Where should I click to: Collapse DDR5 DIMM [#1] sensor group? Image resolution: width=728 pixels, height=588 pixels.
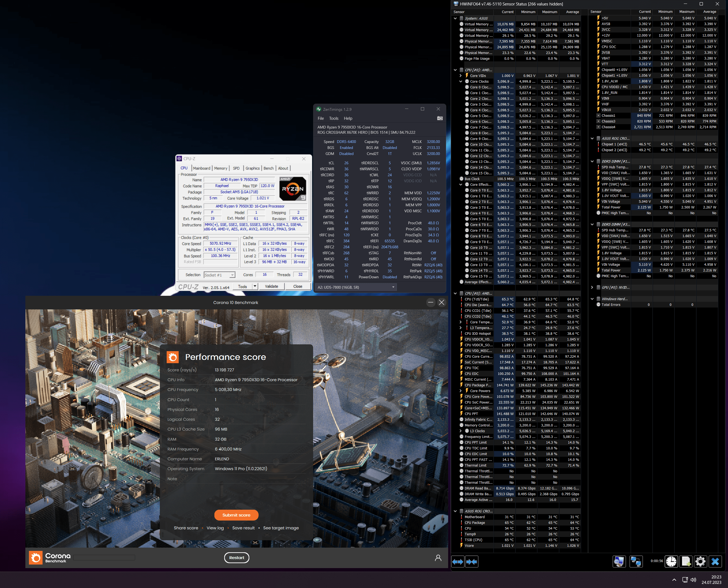[592, 161]
